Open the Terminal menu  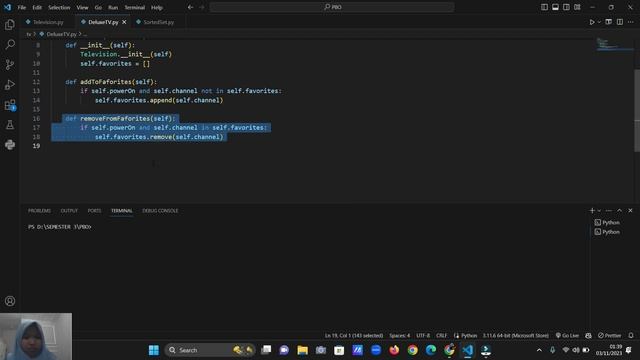[134, 7]
